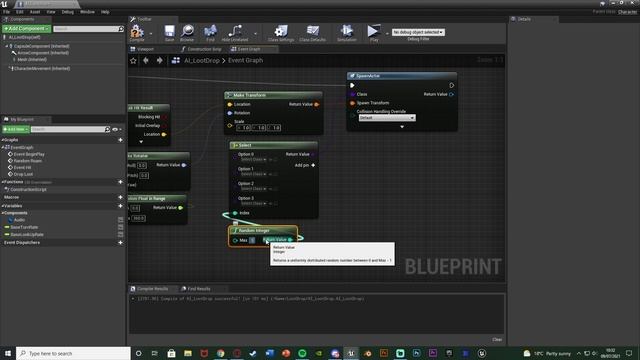Add new variable with plus icon

coord(120,206)
